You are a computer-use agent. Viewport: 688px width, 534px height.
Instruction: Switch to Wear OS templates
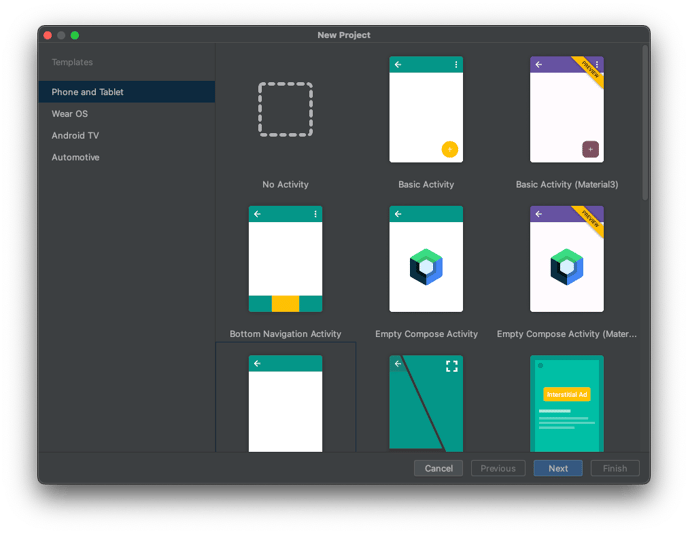tap(70, 114)
